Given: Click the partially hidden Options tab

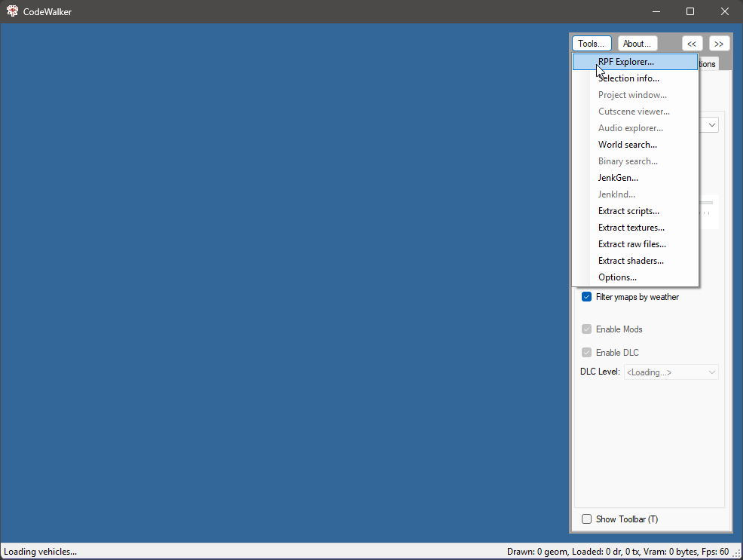Looking at the screenshot, I should 708,64.
